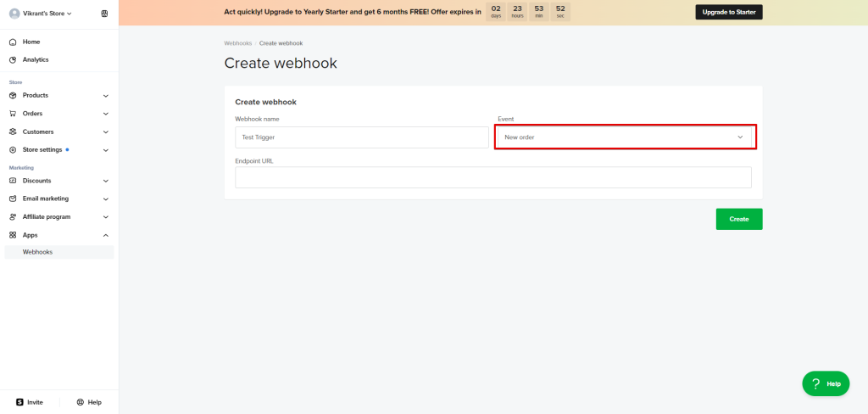Image resolution: width=868 pixels, height=414 pixels.
Task: Collapse the Apps section chevron
Action: point(105,235)
